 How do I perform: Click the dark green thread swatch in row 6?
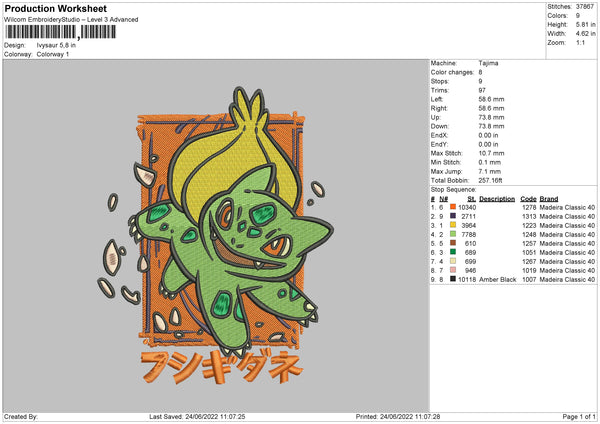tap(453, 252)
